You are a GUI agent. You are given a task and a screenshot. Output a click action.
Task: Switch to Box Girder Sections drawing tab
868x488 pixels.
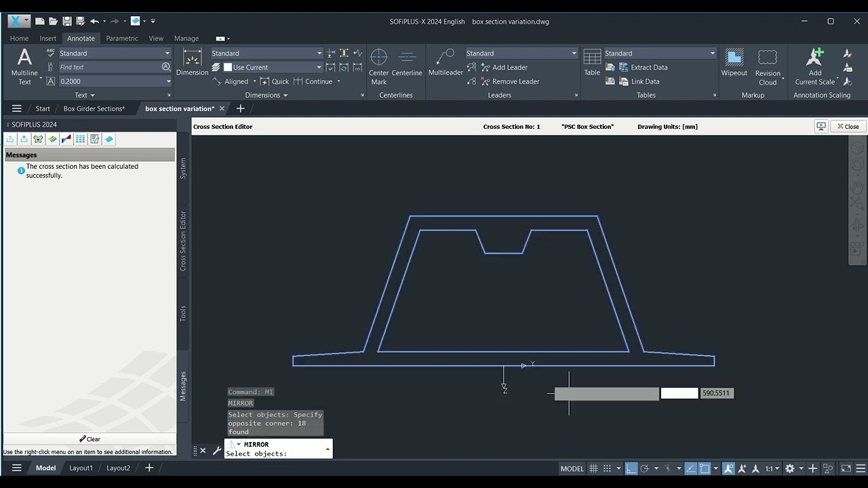94,108
